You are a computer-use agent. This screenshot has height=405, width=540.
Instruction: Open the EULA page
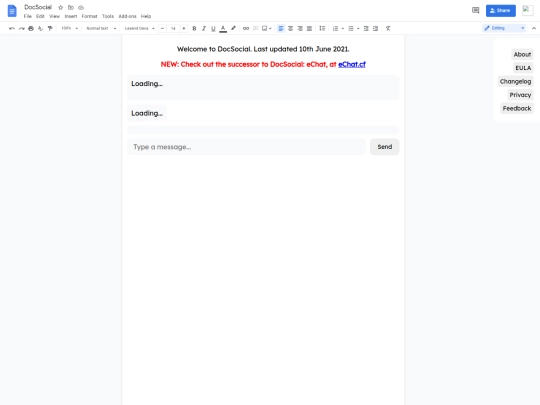coord(523,68)
